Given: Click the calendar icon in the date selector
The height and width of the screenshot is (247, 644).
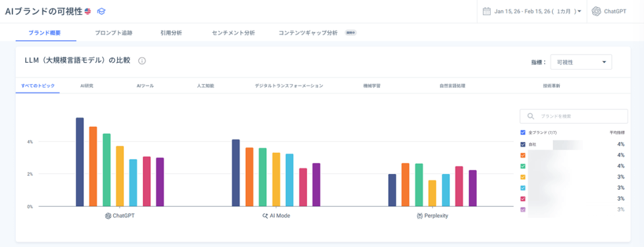Looking at the screenshot, I should coord(486,11).
